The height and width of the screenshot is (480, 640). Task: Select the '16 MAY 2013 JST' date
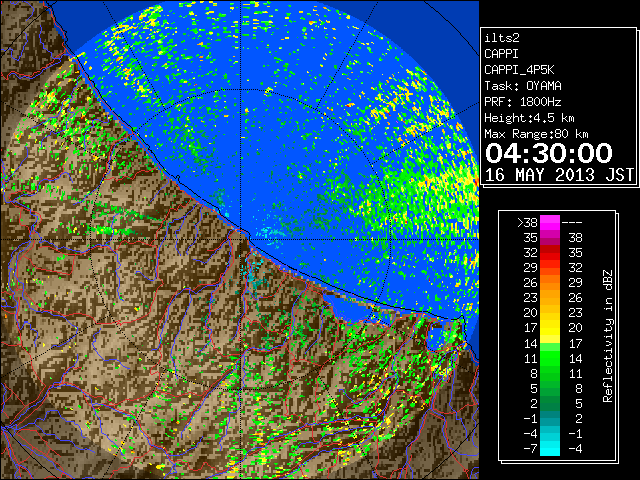(x=559, y=175)
